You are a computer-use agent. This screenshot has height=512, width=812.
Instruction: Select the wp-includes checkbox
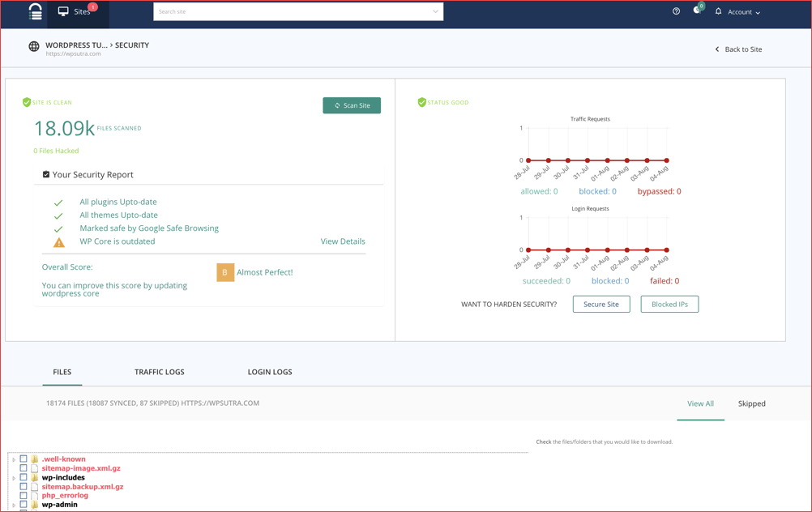click(x=24, y=477)
